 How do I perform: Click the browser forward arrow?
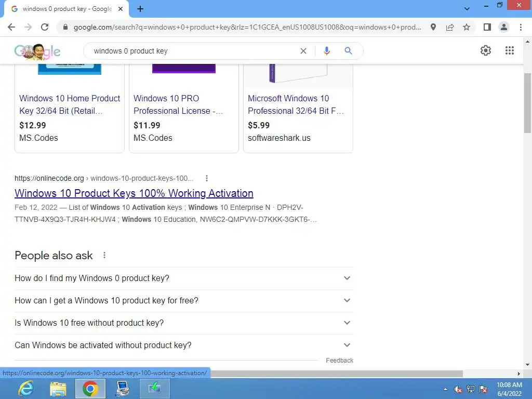tap(28, 27)
